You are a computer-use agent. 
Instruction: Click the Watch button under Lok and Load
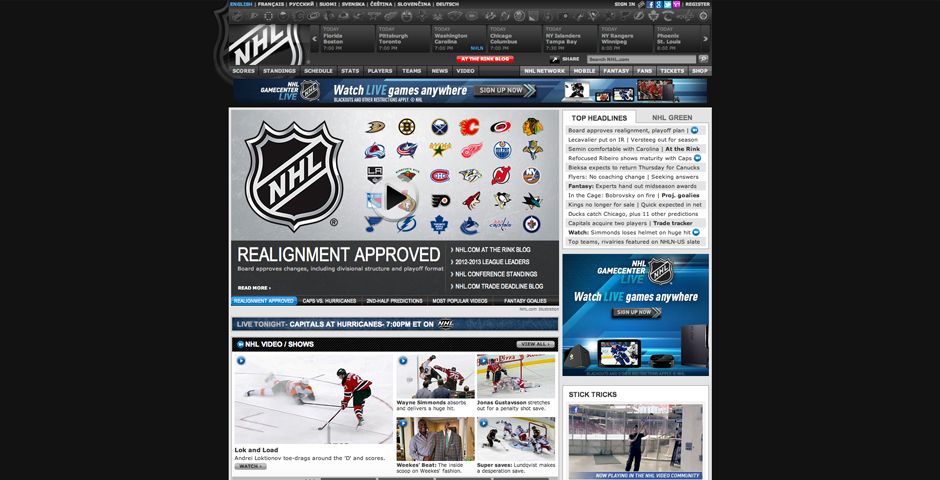[x=251, y=466]
